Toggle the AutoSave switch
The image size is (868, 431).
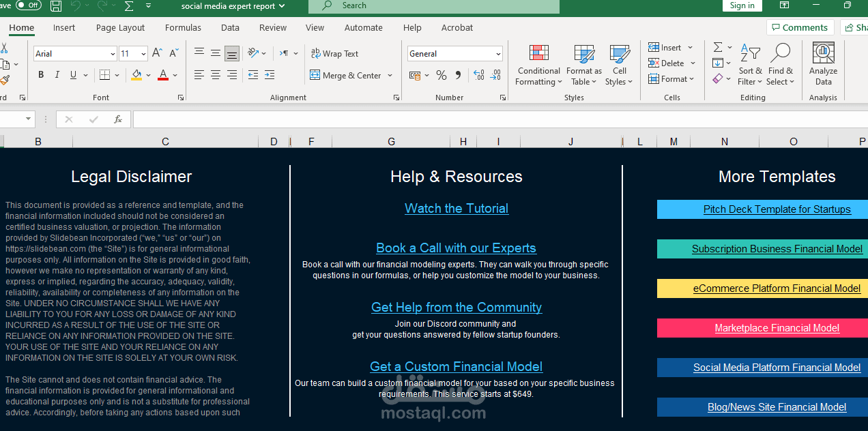click(28, 5)
